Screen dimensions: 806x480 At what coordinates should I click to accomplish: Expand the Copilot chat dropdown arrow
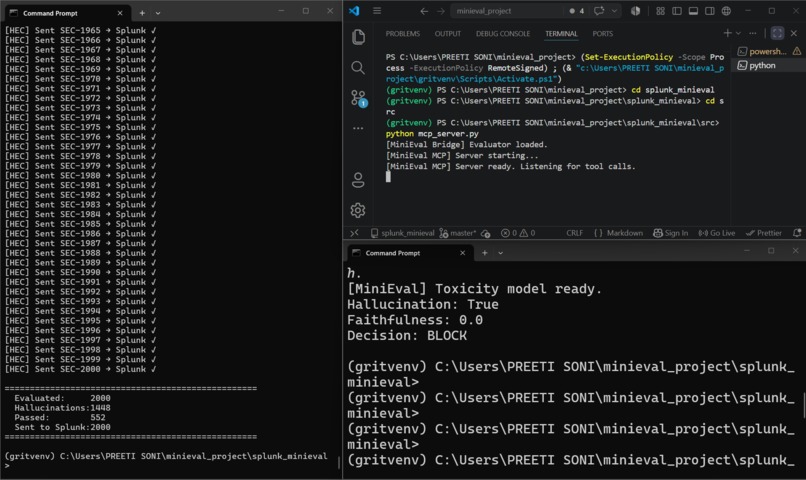[614, 11]
